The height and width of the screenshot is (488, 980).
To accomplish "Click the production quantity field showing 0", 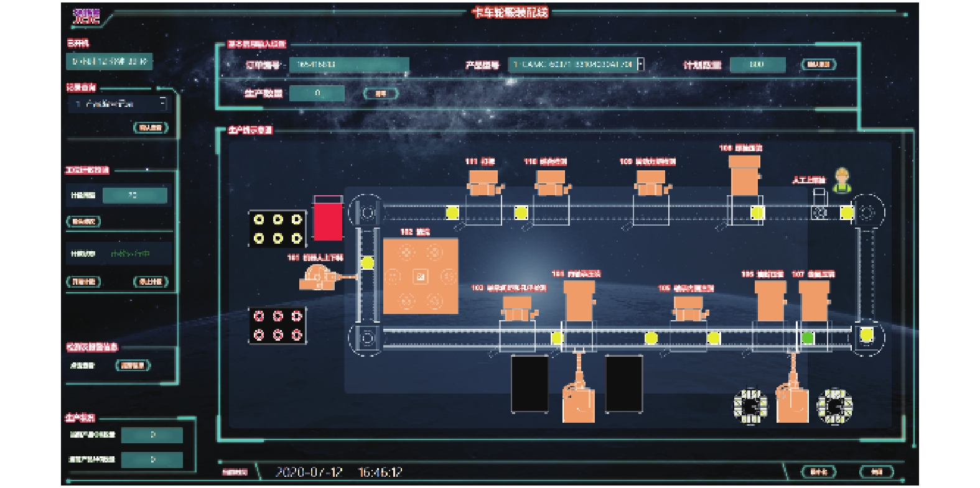I will point(317,93).
